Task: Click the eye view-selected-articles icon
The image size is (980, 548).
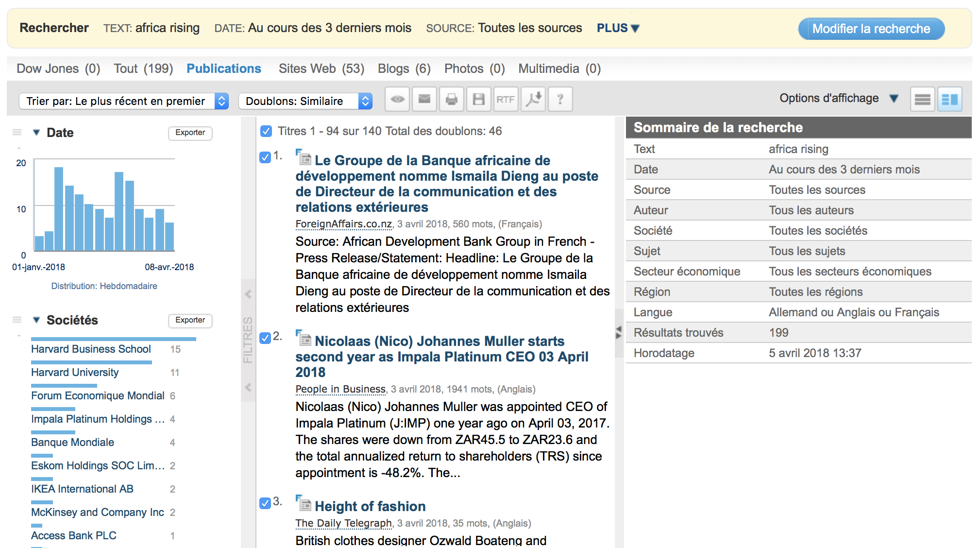Action: point(397,100)
